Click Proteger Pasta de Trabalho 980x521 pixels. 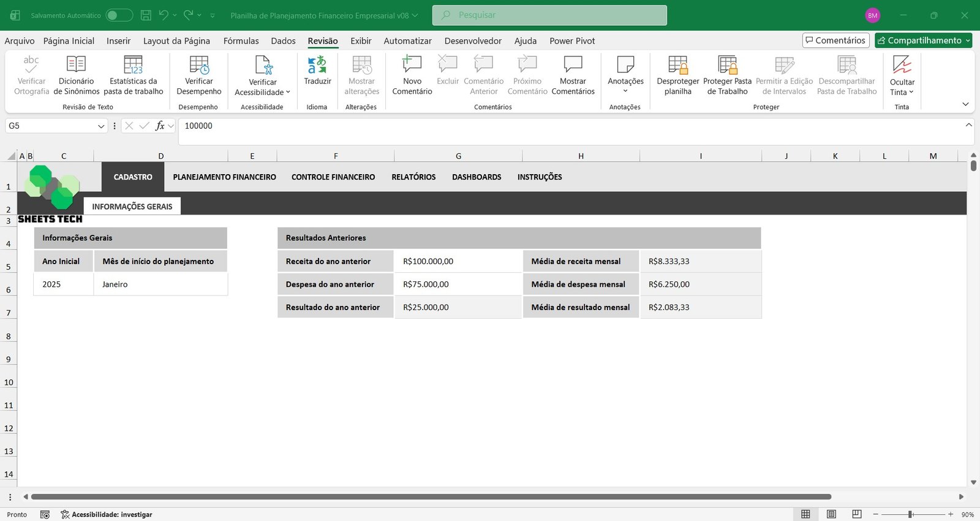pyautogui.click(x=727, y=66)
